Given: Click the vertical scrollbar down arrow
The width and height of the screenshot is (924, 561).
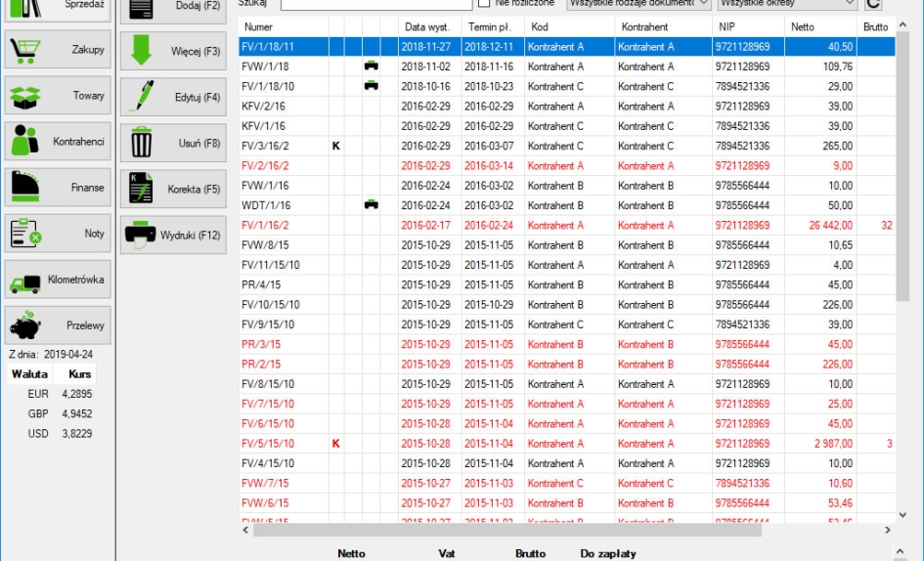Looking at the screenshot, I should click(x=902, y=514).
